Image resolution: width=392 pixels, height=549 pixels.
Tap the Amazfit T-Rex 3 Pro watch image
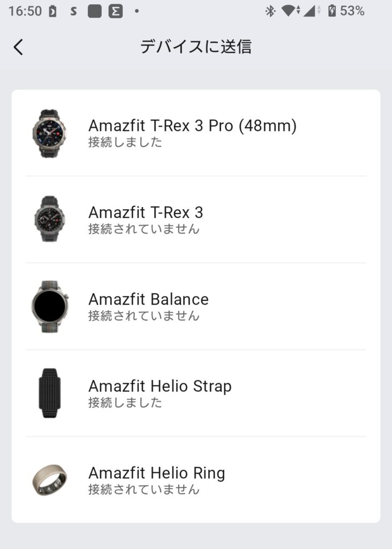(x=49, y=133)
